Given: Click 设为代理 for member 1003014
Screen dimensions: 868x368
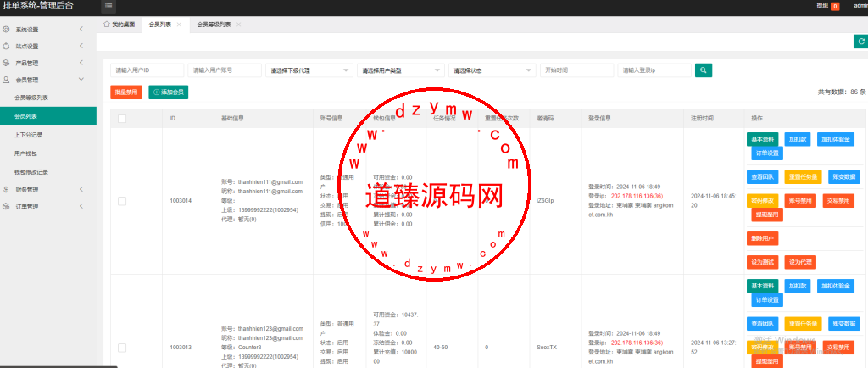Looking at the screenshot, I should 800,262.
